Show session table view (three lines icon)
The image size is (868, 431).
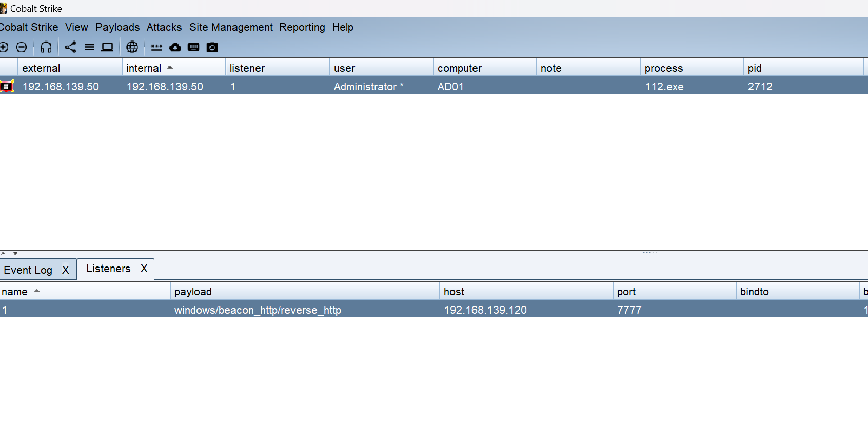point(89,47)
